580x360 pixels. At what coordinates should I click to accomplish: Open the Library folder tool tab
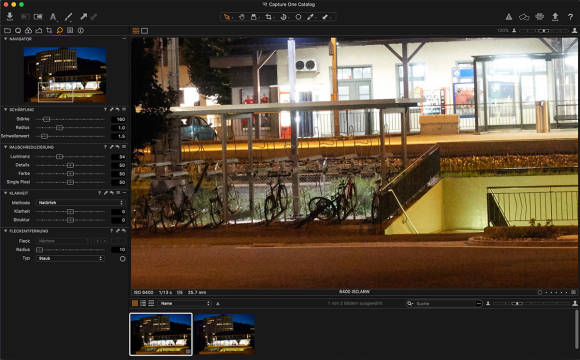tap(7, 30)
